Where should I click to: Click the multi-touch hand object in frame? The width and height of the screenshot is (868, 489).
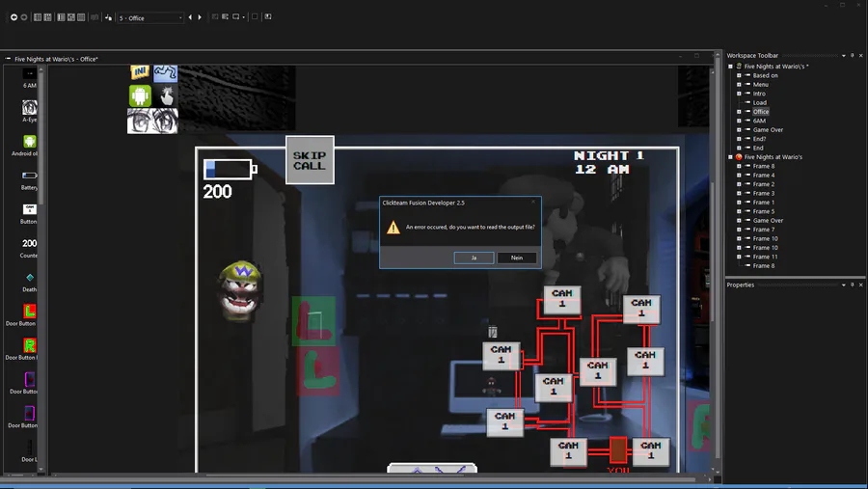(166, 95)
